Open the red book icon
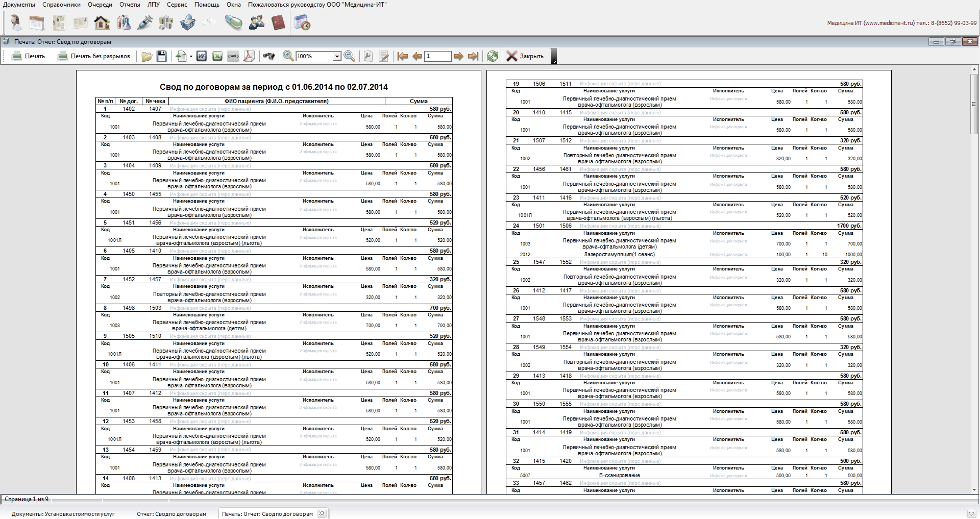 pyautogui.click(x=278, y=22)
